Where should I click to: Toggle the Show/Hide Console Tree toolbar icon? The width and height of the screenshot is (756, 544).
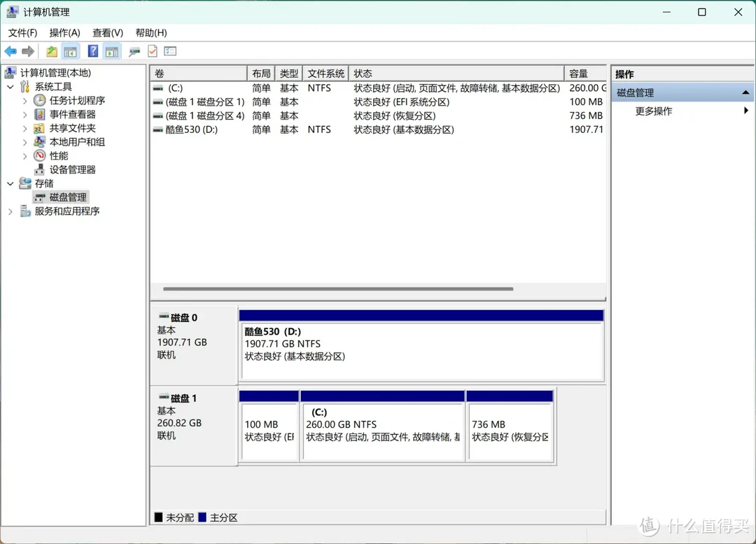coord(71,51)
